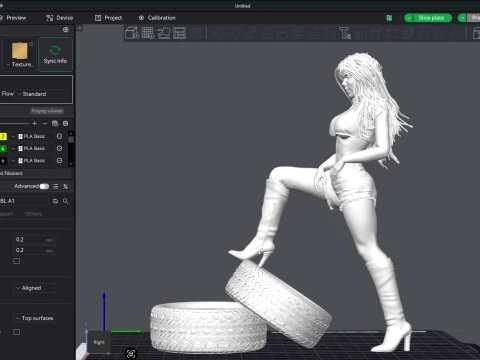This screenshot has width=480, height=360.
Task: Open the Aligned seam dropdown
Action: pyautogui.click(x=35, y=288)
